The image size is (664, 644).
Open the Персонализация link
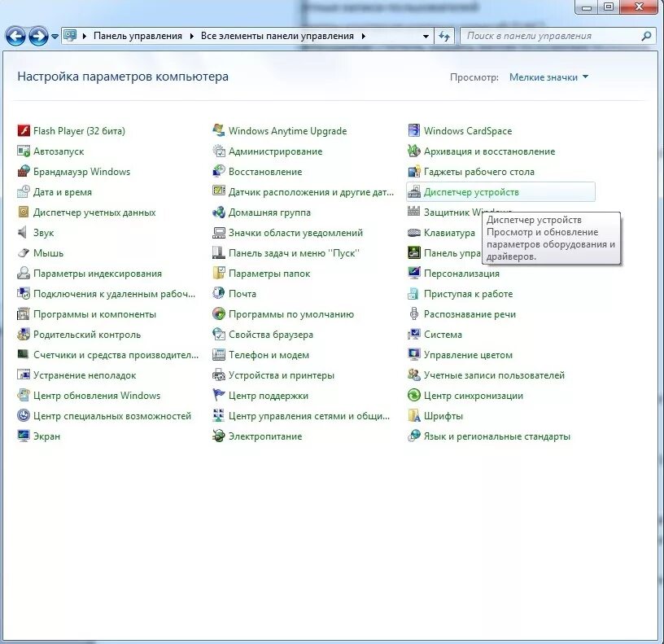pos(461,274)
